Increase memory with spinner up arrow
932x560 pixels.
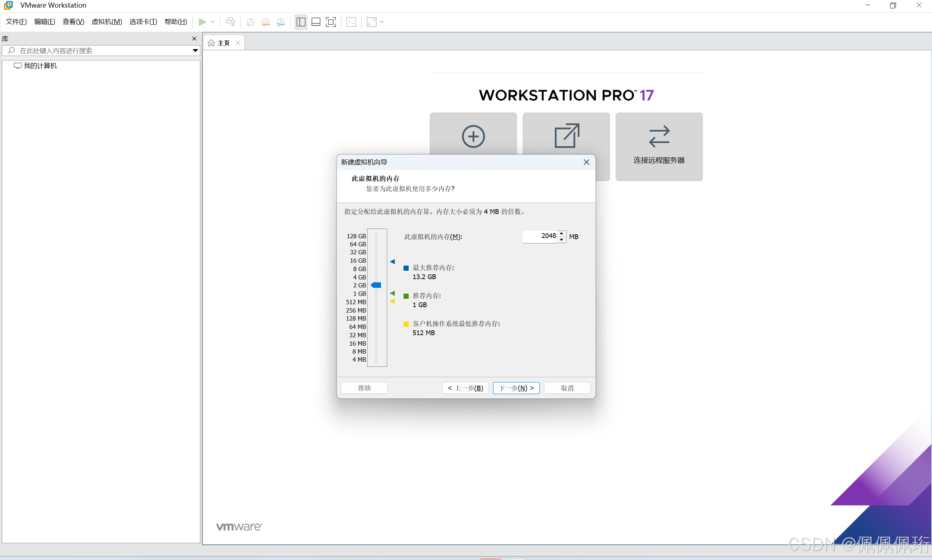[562, 234]
